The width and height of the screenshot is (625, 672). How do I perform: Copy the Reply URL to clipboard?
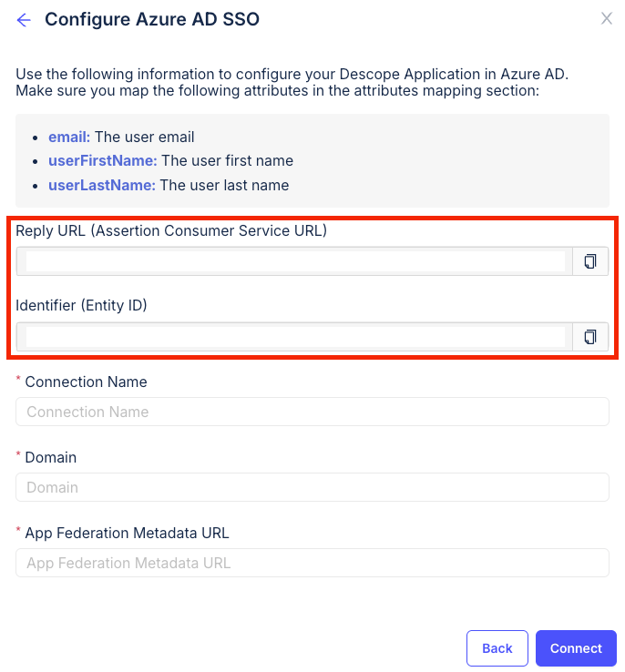point(589,261)
